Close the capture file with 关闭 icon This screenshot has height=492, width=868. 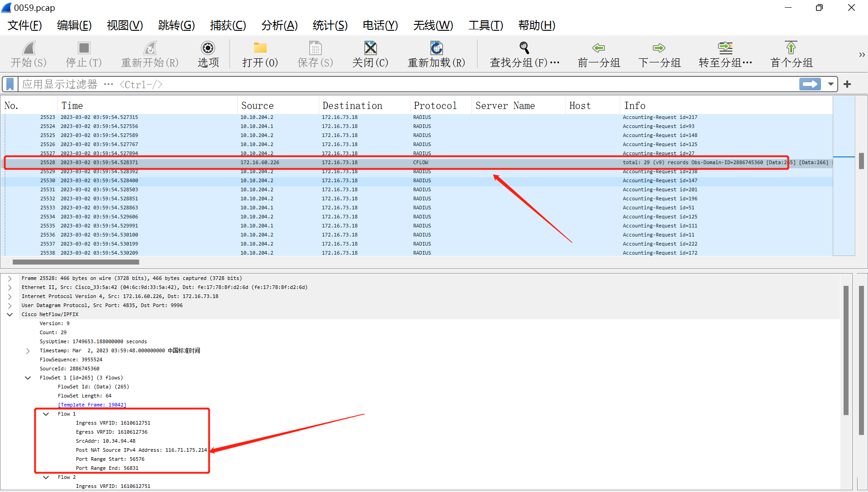tap(370, 48)
